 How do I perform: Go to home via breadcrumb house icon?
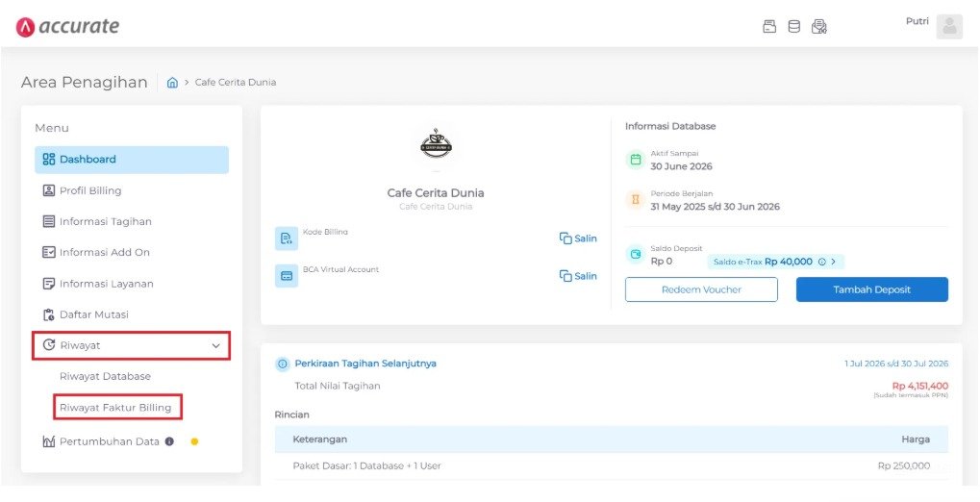point(172,83)
